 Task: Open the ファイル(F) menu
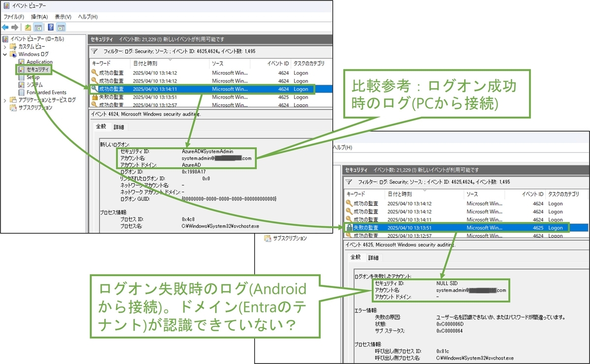14,17
